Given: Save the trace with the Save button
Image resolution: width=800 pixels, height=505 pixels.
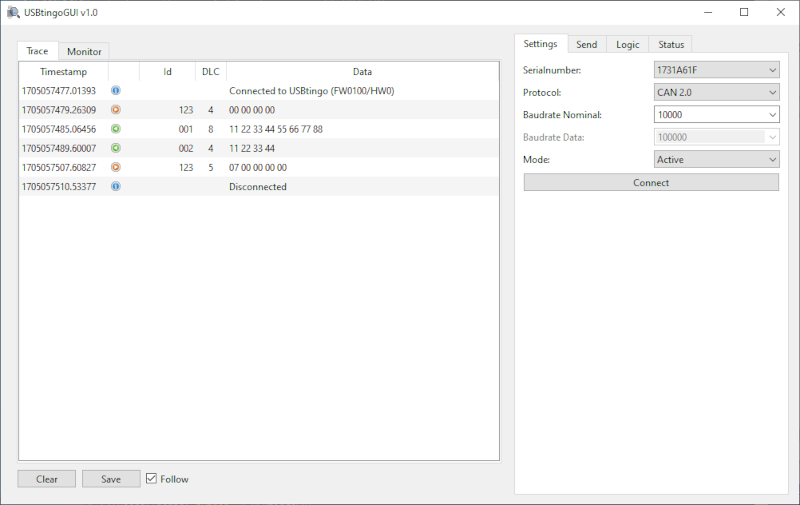Looking at the screenshot, I should point(111,479).
